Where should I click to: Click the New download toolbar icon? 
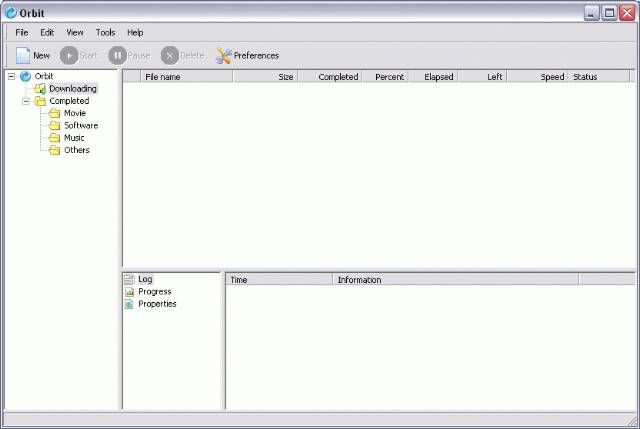[x=23, y=56]
